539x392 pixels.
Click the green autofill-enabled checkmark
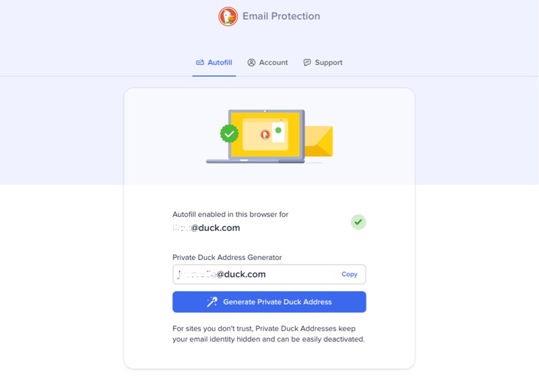(x=358, y=222)
